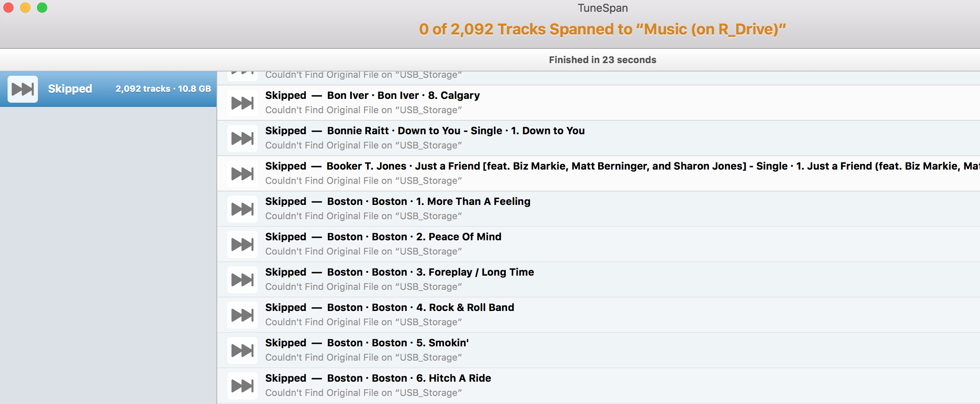Click skip icon next to Bon Iver Calgary
This screenshot has width=980, height=404.
[242, 103]
